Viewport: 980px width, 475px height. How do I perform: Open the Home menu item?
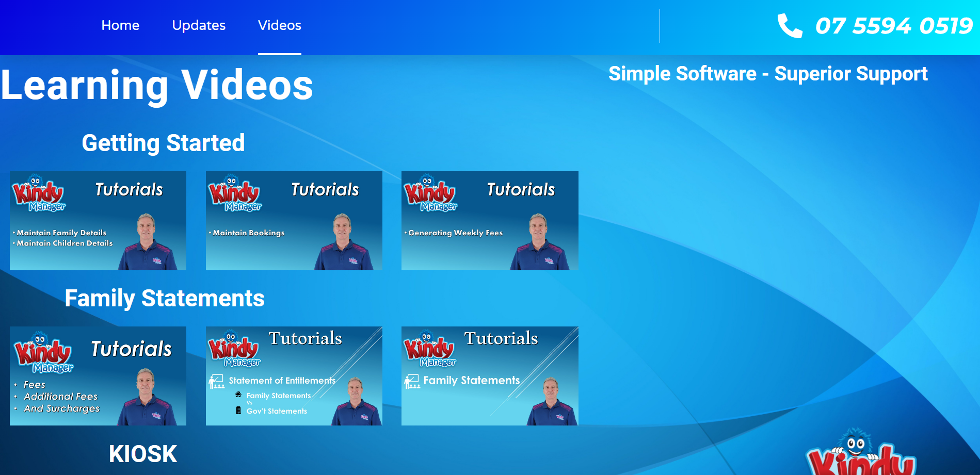(120, 25)
